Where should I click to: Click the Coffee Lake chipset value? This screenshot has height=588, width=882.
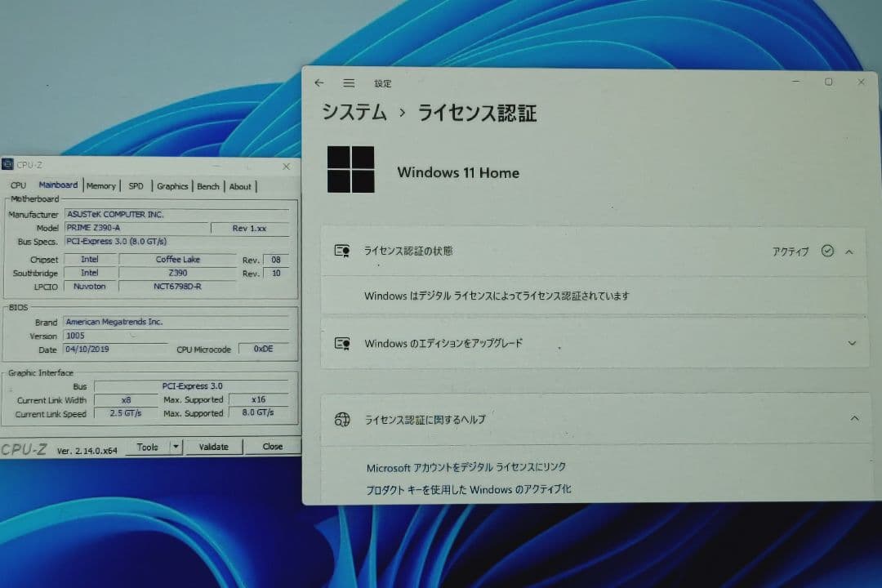pos(178,260)
